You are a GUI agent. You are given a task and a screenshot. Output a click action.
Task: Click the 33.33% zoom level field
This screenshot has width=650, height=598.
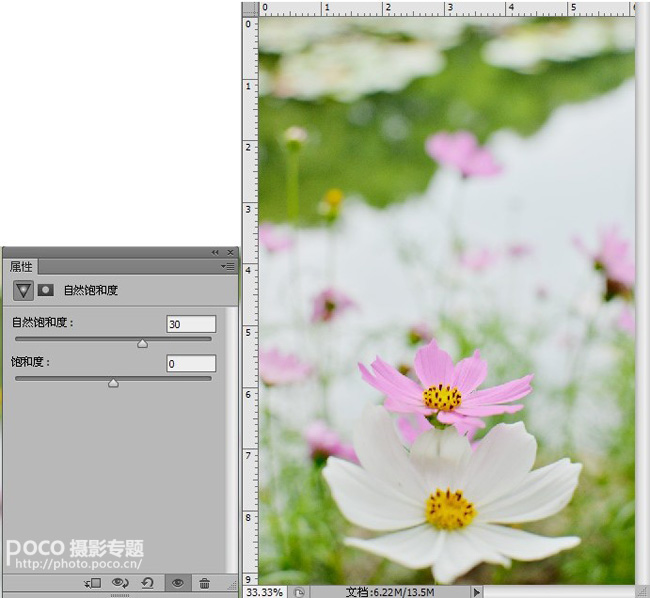click(x=264, y=592)
